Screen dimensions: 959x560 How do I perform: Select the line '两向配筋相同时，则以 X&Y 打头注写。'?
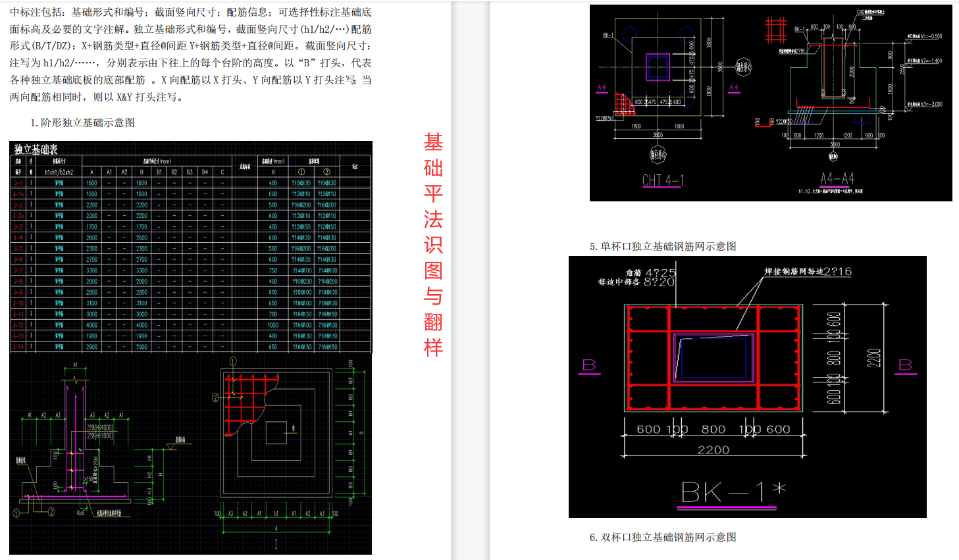96,97
